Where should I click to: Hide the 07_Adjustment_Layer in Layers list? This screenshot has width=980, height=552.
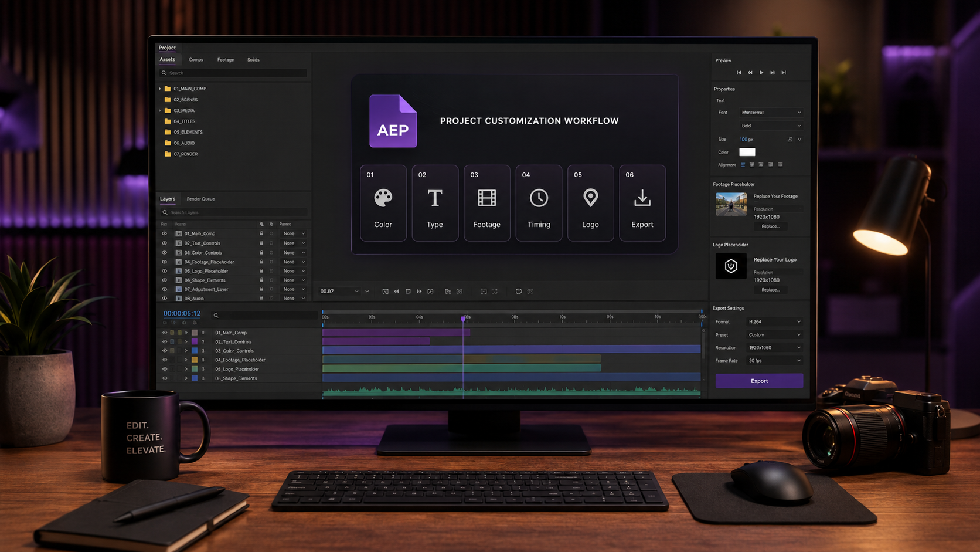[x=164, y=289]
